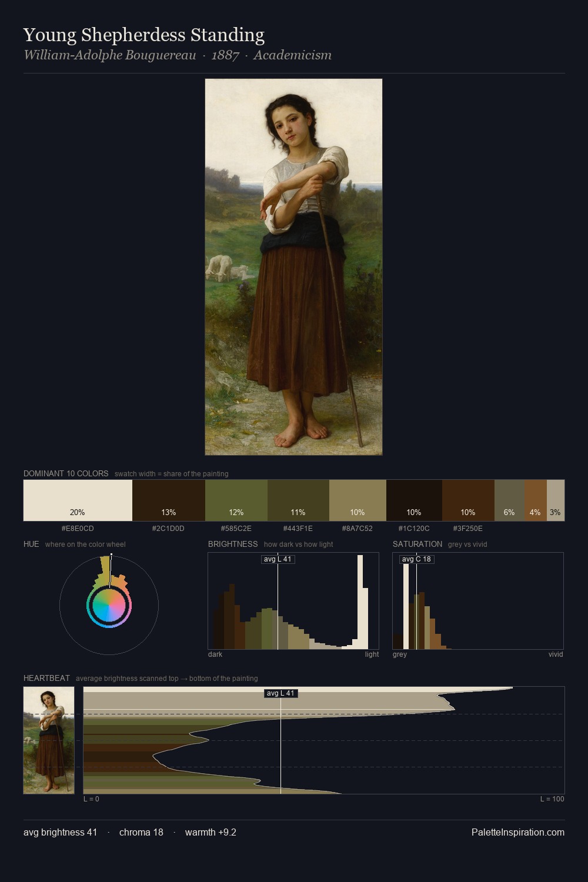Click the avg L 41 label in Heartbeat chart
The width and height of the screenshot is (588, 882).
click(280, 693)
